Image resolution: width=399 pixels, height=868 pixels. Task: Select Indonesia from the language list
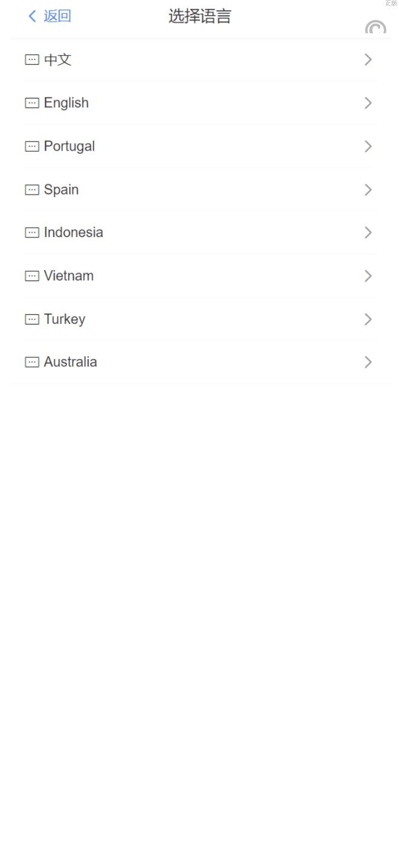tap(73, 233)
